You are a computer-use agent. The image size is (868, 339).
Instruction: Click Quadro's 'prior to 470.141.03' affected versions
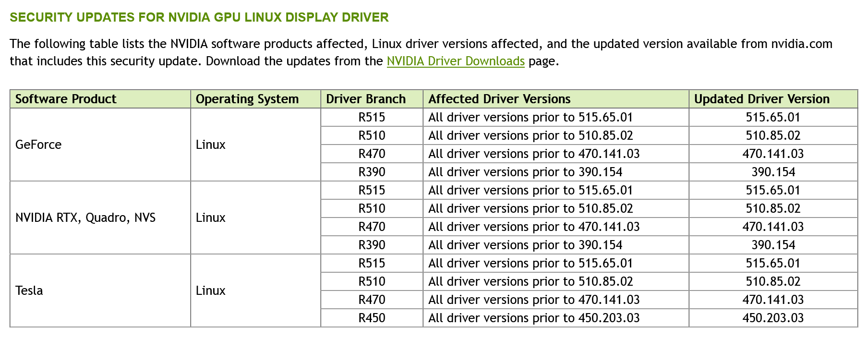click(x=556, y=227)
